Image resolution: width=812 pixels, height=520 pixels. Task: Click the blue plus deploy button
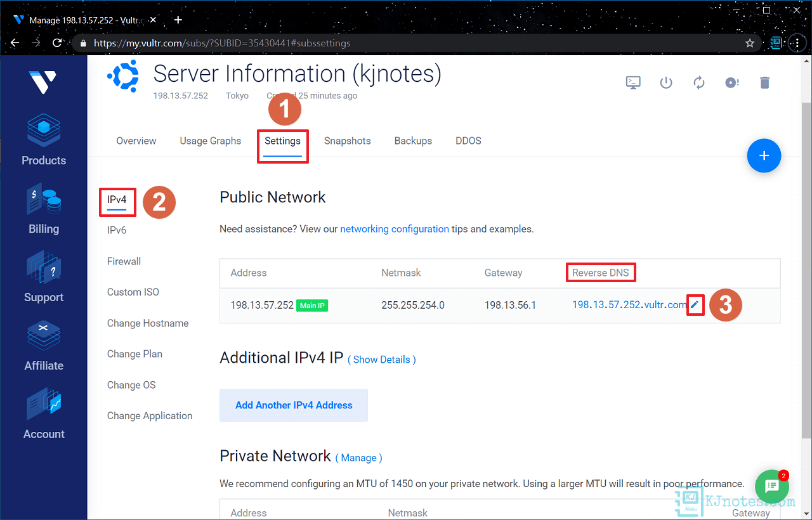[x=764, y=155]
